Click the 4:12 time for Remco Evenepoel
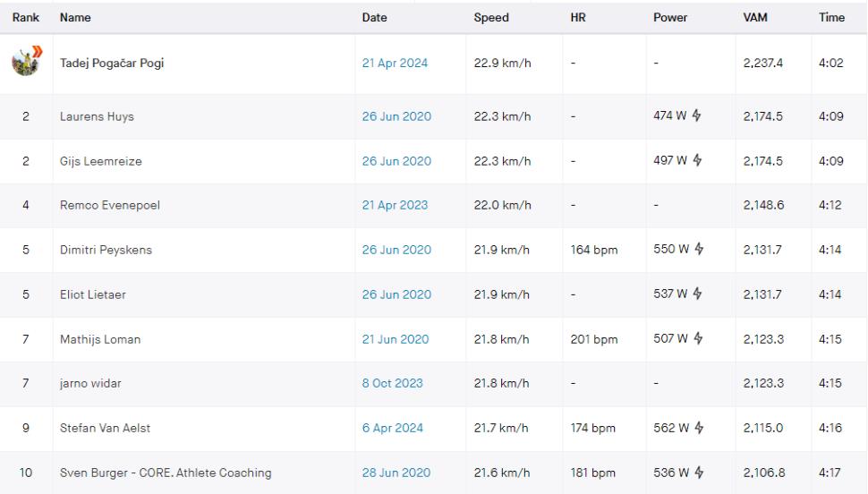This screenshot has height=494, width=868. (x=830, y=205)
